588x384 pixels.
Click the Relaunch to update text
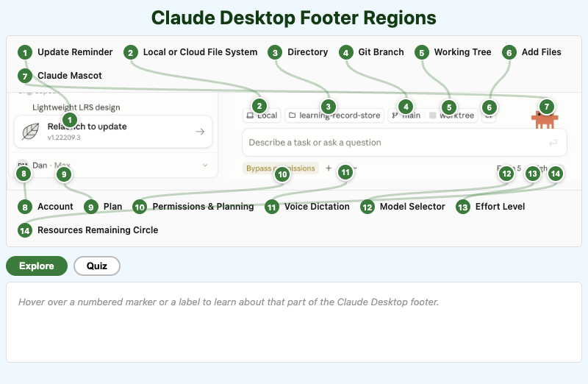coord(87,127)
